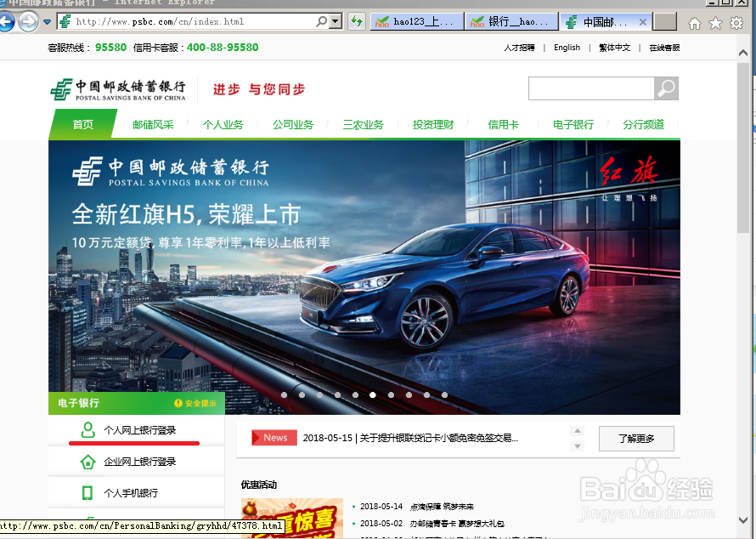Switch to the hao123 browser tab
756x539 pixels.
[416, 22]
